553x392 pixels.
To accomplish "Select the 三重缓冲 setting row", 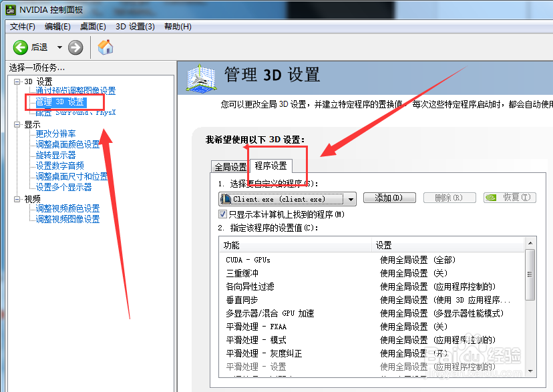I will 372,273.
